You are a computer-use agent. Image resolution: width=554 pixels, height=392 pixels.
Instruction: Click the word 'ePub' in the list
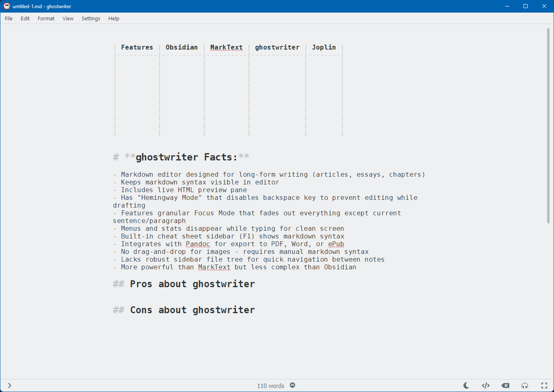coord(336,244)
